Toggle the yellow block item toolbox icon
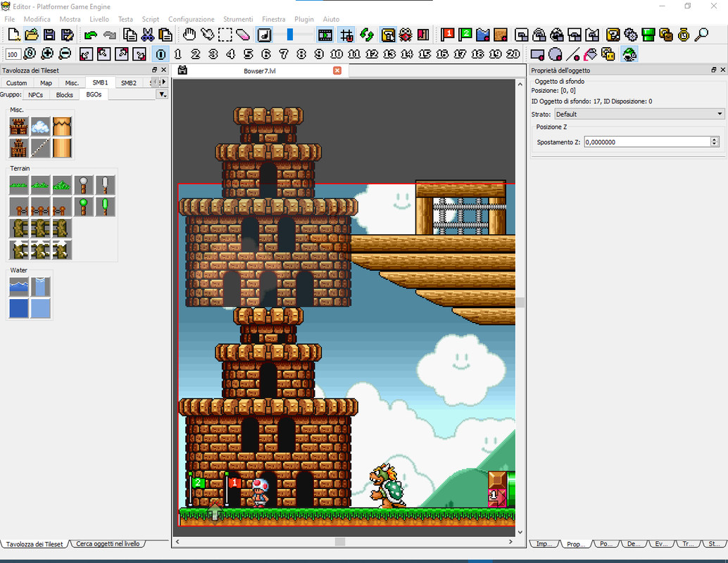 388,34
